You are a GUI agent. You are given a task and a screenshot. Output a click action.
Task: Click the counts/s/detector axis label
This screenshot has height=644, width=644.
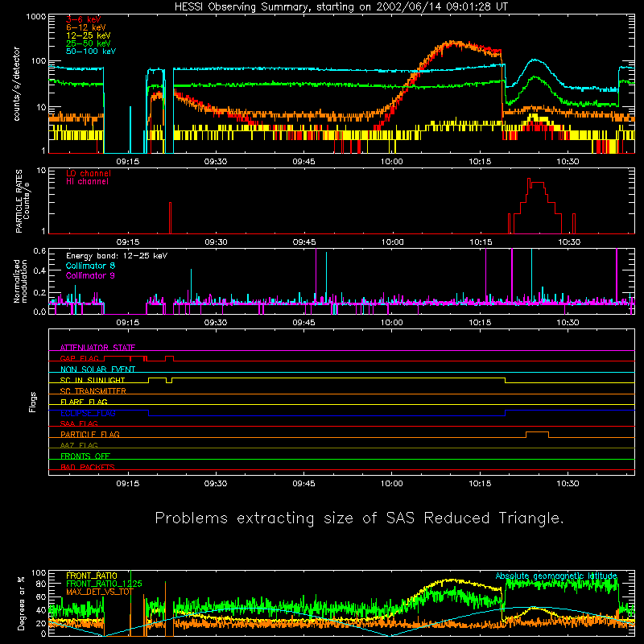[17, 84]
